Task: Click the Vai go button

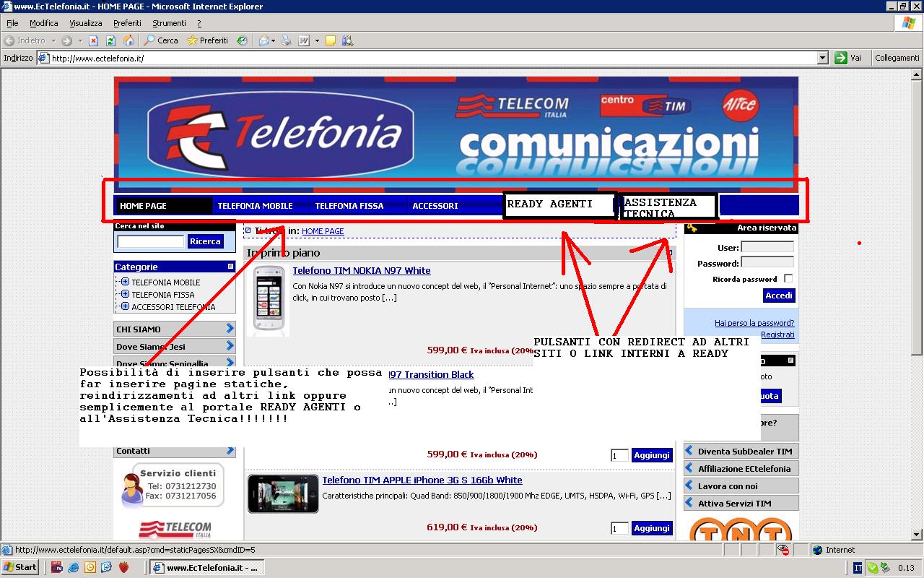Action: pyautogui.click(x=848, y=58)
